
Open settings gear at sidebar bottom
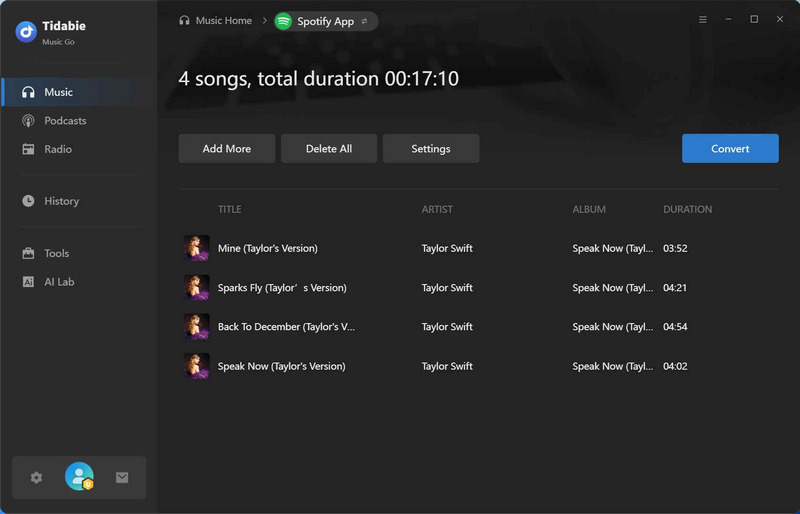(x=36, y=477)
